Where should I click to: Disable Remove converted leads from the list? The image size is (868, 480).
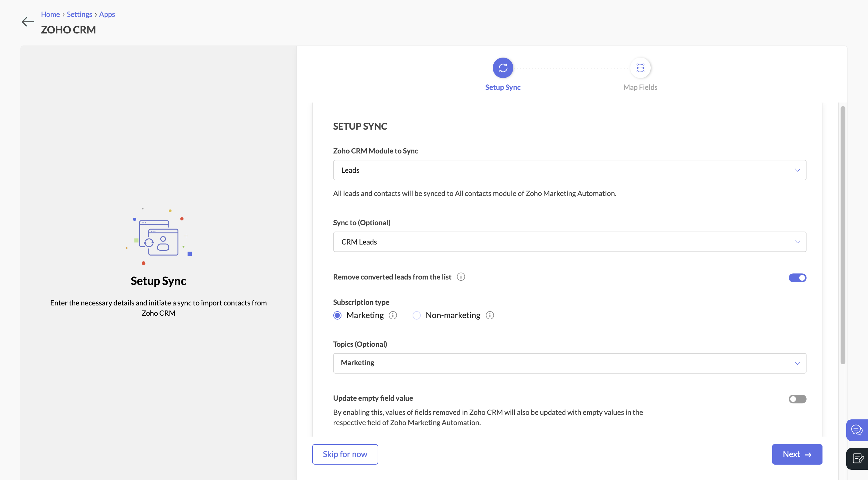pos(797,277)
